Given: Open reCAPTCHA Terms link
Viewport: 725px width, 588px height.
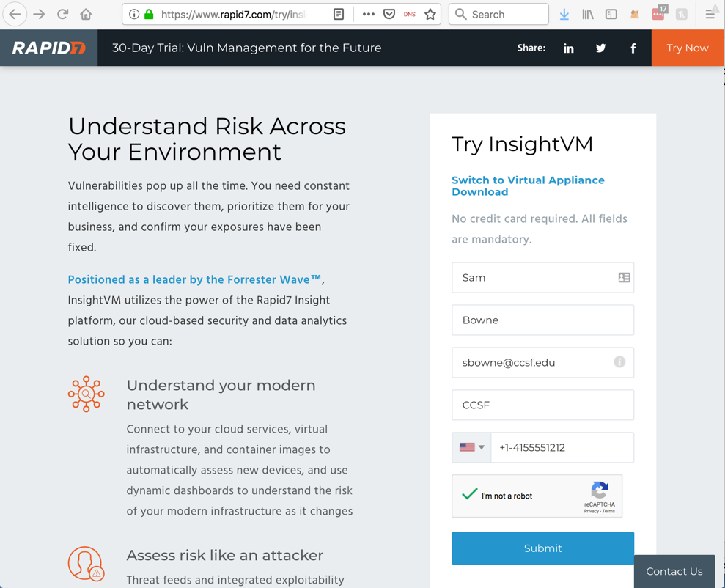Looking at the screenshot, I should (608, 511).
